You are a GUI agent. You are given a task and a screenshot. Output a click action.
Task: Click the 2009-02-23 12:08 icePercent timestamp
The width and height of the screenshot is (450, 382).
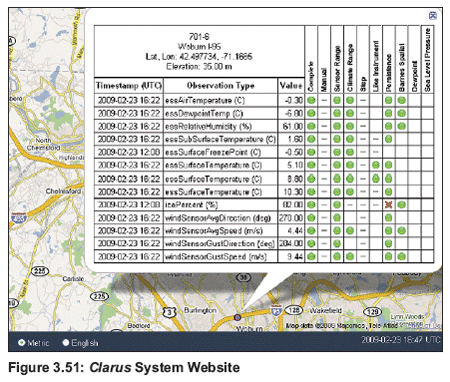[x=129, y=205]
